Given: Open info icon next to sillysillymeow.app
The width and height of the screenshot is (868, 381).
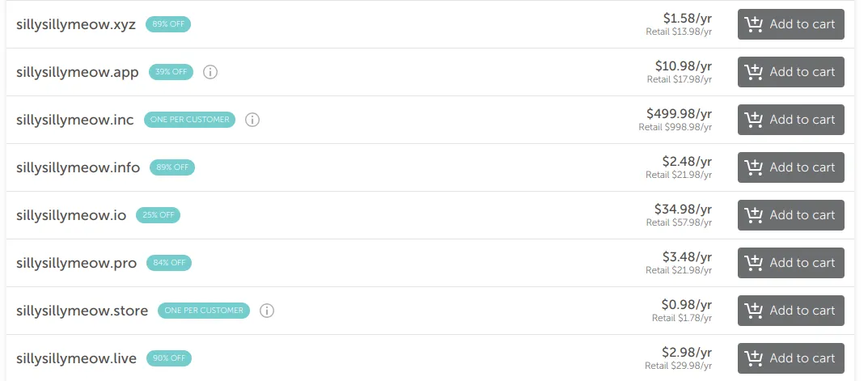Looking at the screenshot, I should tap(210, 72).
